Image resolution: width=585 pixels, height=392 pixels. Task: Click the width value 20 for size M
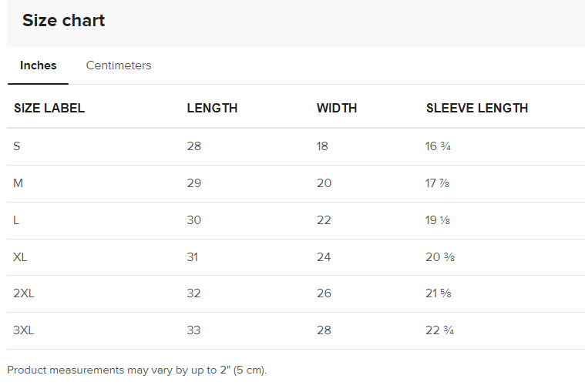coord(324,183)
